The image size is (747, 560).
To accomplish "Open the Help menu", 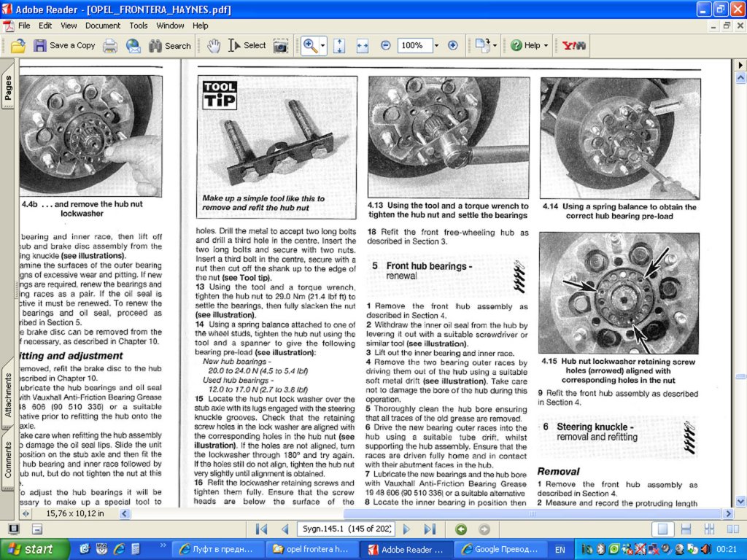I will point(200,26).
